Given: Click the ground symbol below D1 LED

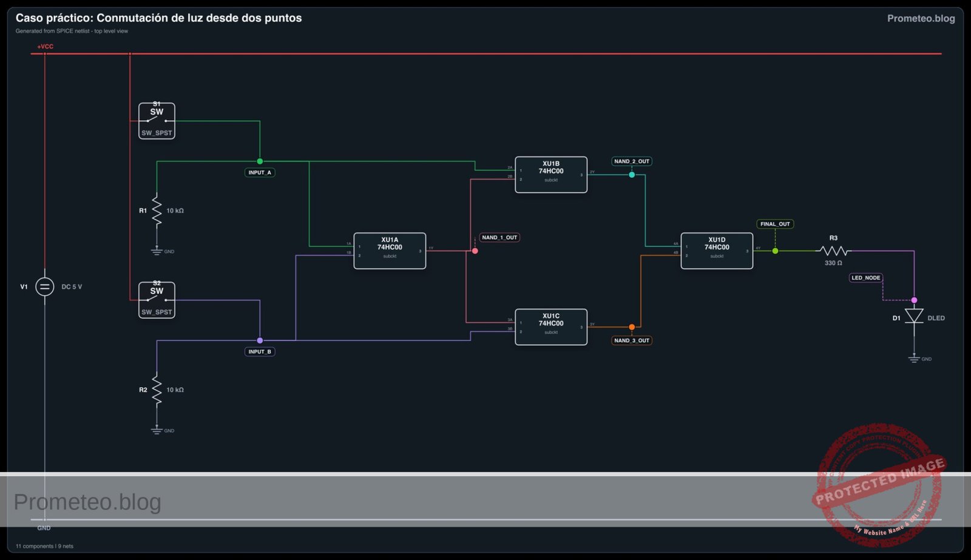Looking at the screenshot, I should click(914, 358).
